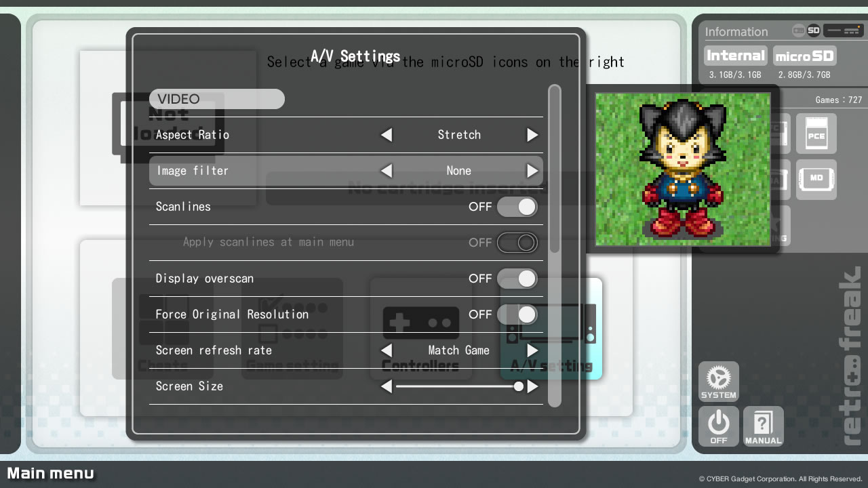The width and height of the screenshot is (868, 488).
Task: Select the Aspect Ratio row
Action: [271, 135]
